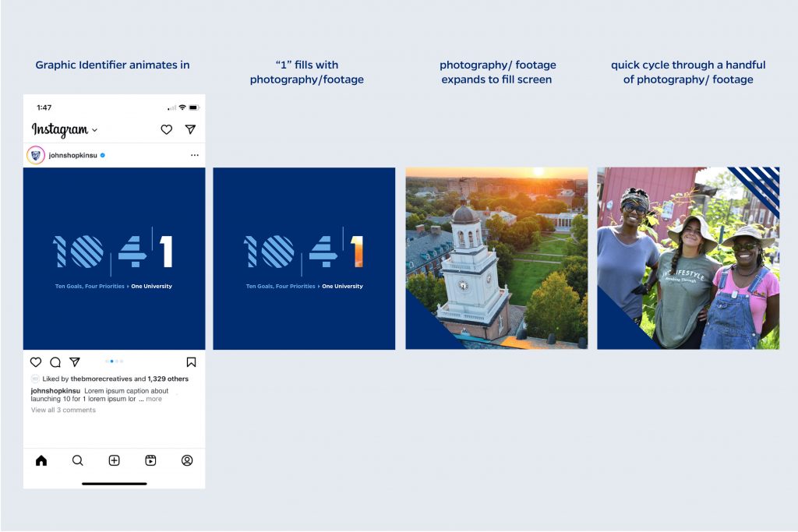798x532 pixels.
Task: Select the second dot in the carousel indicator
Action: (112, 361)
